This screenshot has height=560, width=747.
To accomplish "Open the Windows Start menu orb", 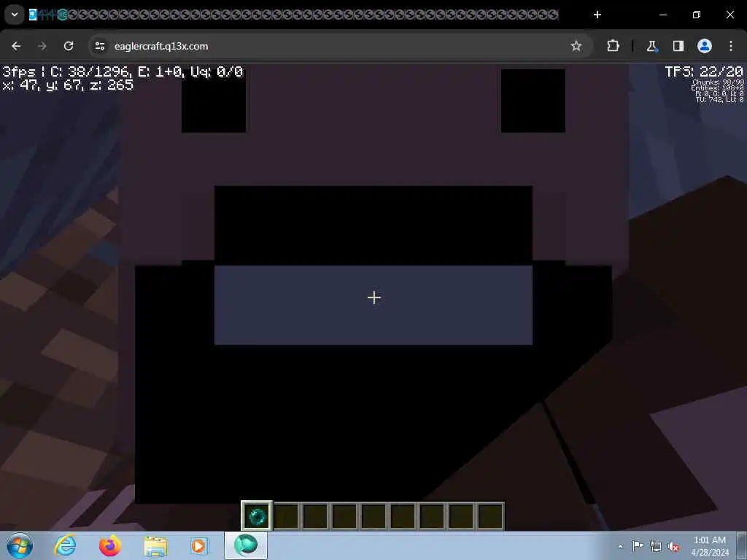I will pyautogui.click(x=20, y=545).
